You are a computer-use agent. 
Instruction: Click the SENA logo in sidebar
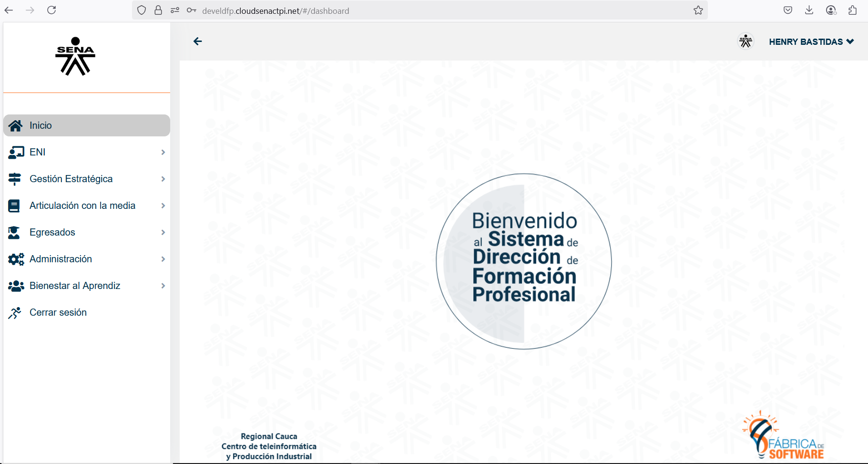tap(75, 56)
